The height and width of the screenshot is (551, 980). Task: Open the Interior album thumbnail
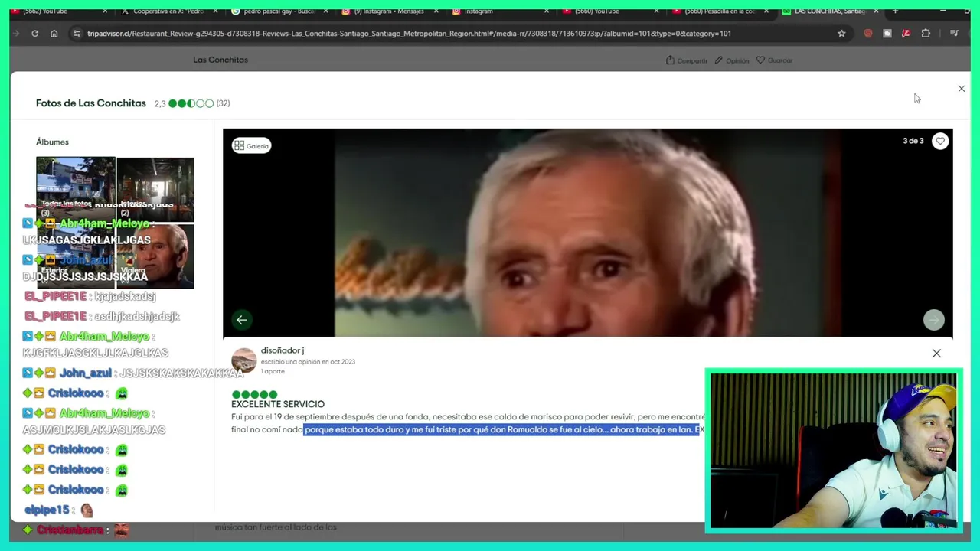click(155, 188)
